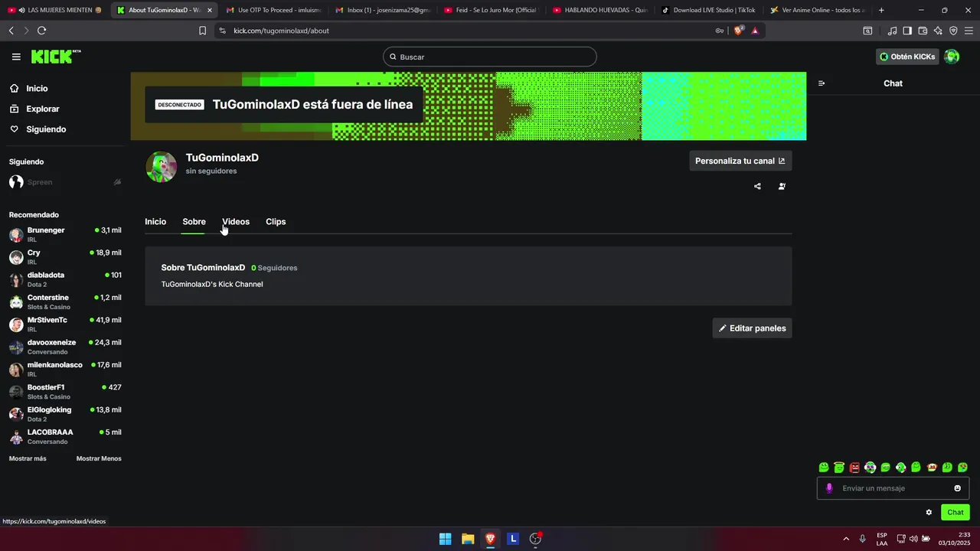Click the password key icon in address bar
Viewport: 980px width, 551px height.
720,31
